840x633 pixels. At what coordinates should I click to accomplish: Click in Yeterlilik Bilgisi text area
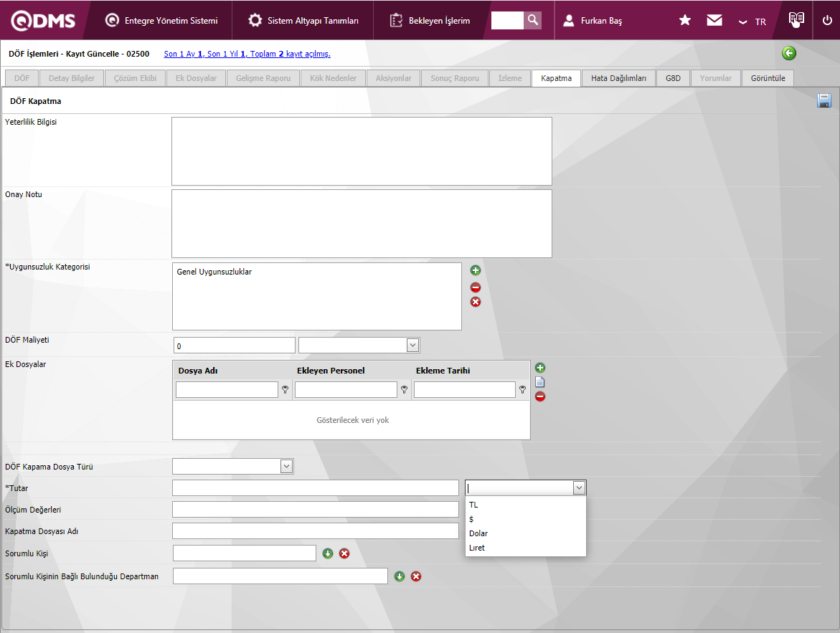(362, 151)
